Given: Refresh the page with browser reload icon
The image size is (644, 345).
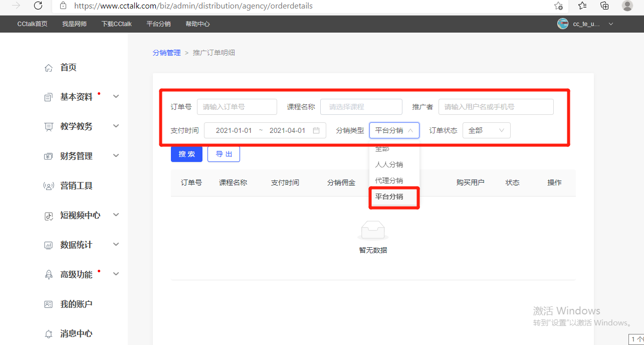Looking at the screenshot, I should [38, 6].
